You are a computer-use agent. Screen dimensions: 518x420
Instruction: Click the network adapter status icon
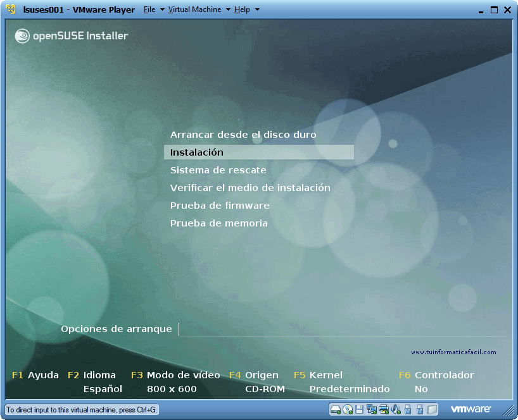tap(372, 409)
